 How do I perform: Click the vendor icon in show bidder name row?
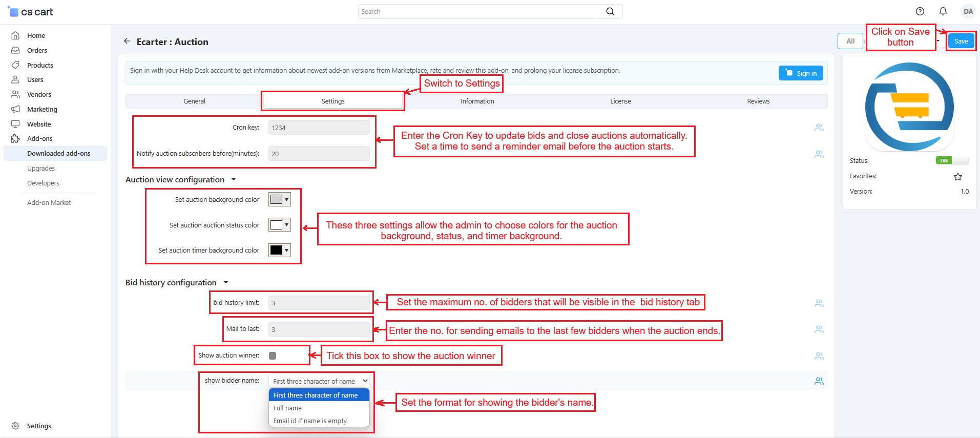819,381
